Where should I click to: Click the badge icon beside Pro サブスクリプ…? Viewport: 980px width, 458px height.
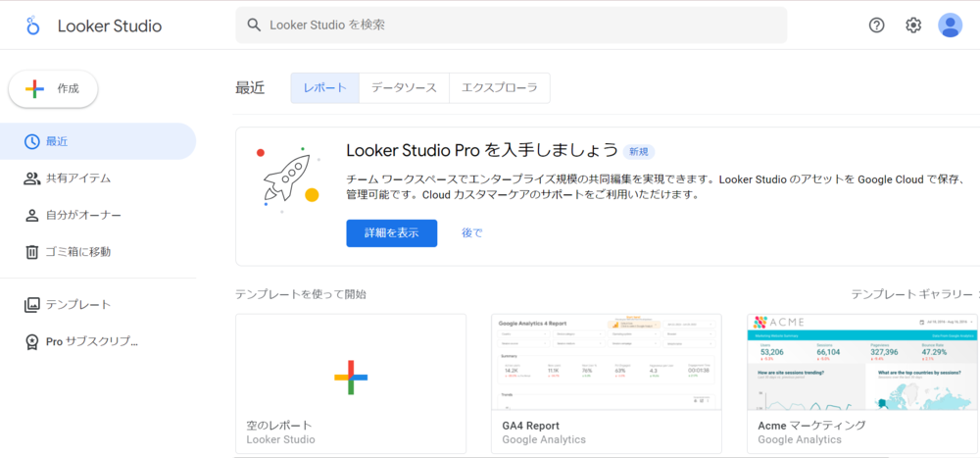coord(31,341)
